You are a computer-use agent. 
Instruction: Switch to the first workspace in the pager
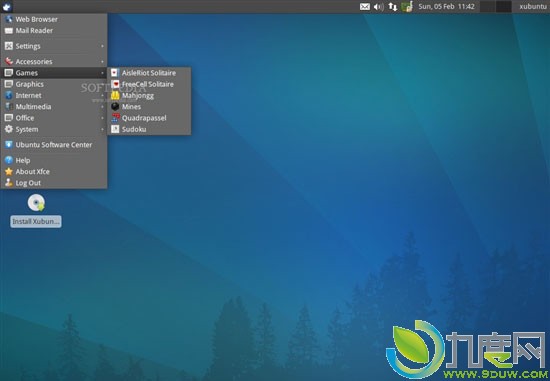488,7
